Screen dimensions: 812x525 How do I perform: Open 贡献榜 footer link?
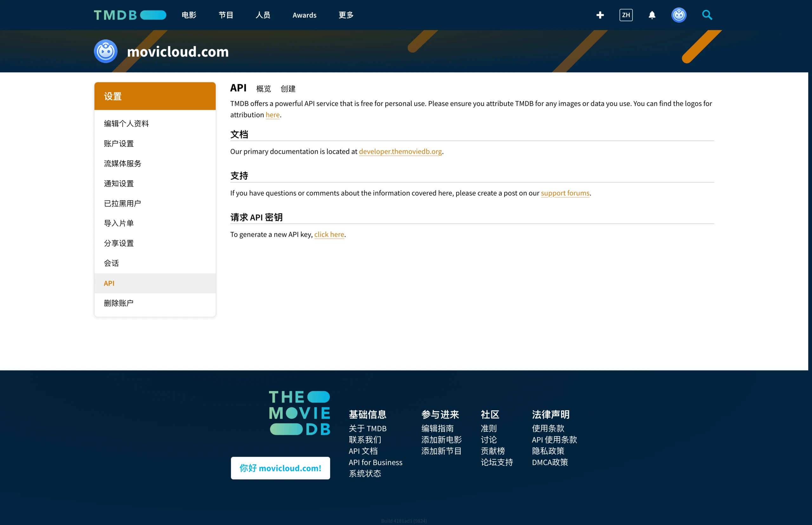click(493, 451)
